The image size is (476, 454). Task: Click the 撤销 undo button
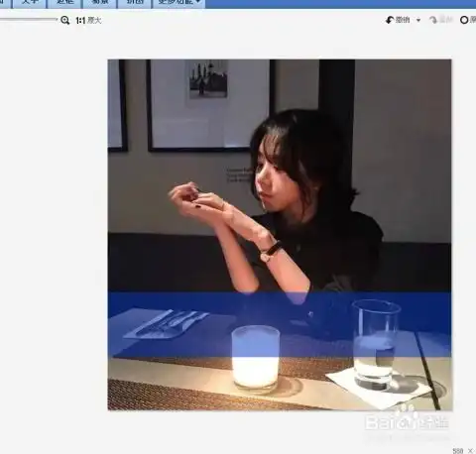pyautogui.click(x=398, y=20)
